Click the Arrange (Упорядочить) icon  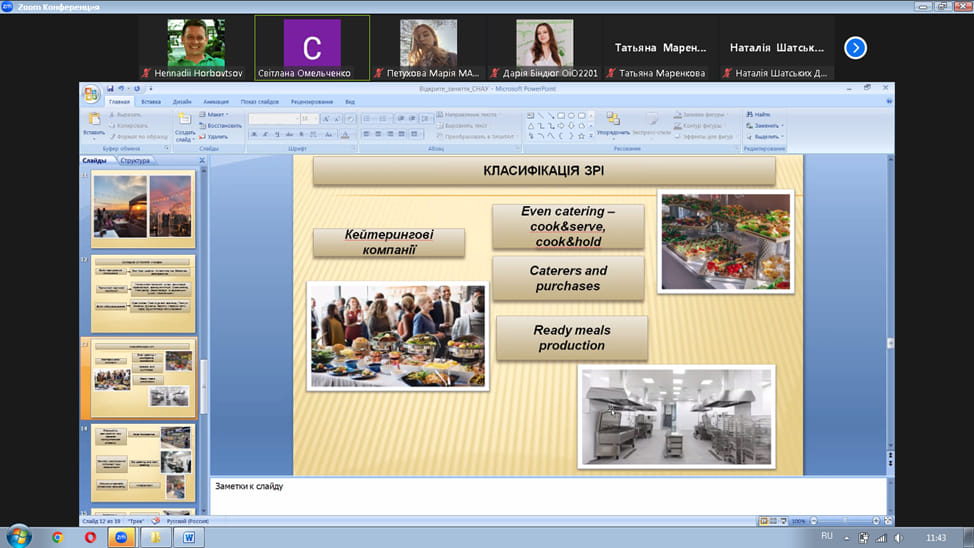pos(613,122)
